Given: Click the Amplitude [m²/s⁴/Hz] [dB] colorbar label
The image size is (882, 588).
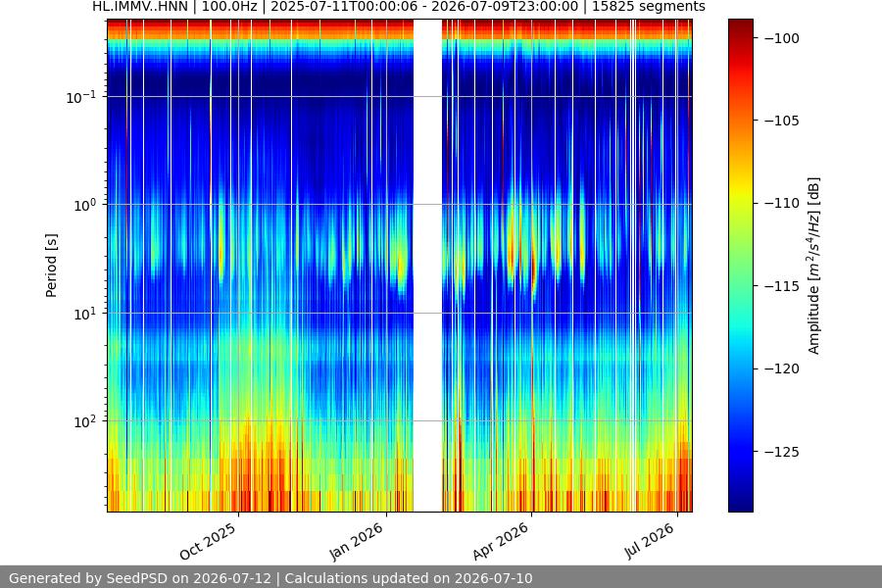Looking at the screenshot, I should coord(814,266).
